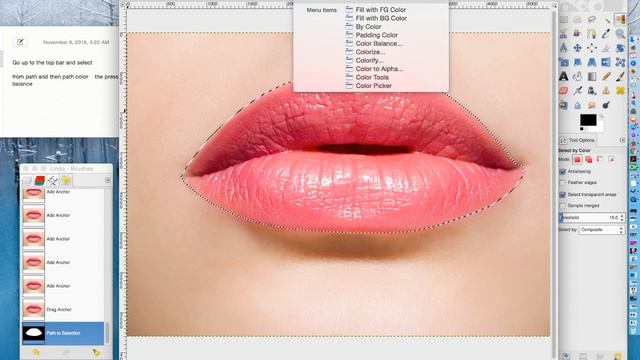Select the Paths tool
The image size is (640, 360).
coord(592,33)
